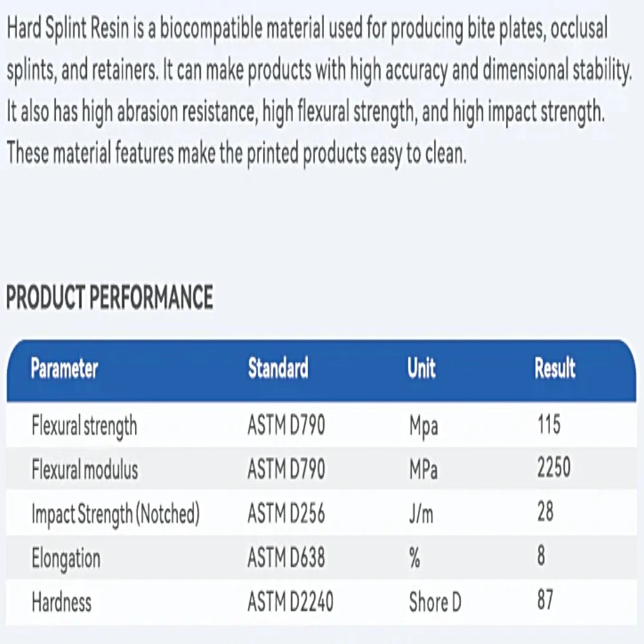Click the Hardness parameter cell

pos(62,601)
